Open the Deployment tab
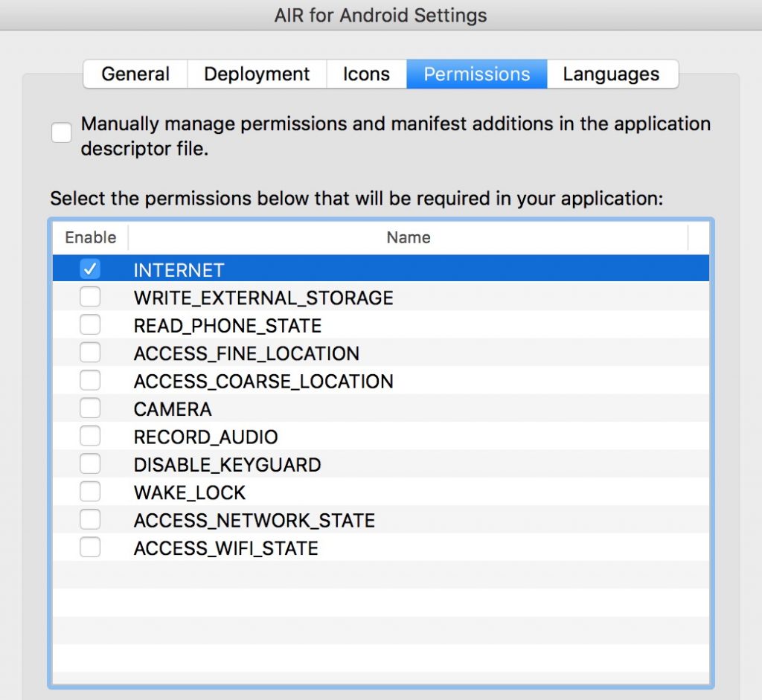762x700 pixels. [x=256, y=74]
